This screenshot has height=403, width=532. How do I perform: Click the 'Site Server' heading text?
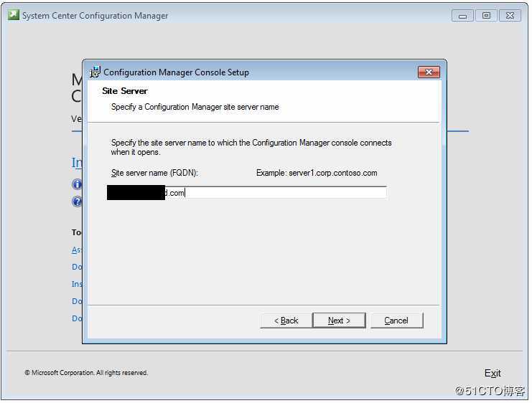[125, 91]
